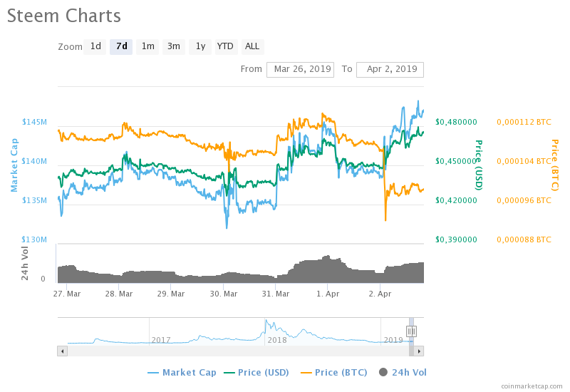Viewport: 570px width, 392px height.
Task: Edit the From date field
Action: pyautogui.click(x=300, y=69)
